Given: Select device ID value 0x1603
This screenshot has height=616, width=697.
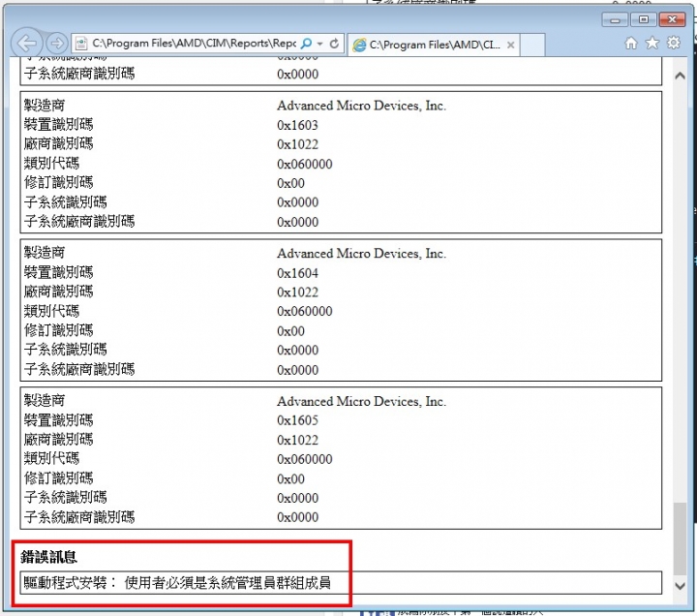Looking at the screenshot, I should coord(297,125).
